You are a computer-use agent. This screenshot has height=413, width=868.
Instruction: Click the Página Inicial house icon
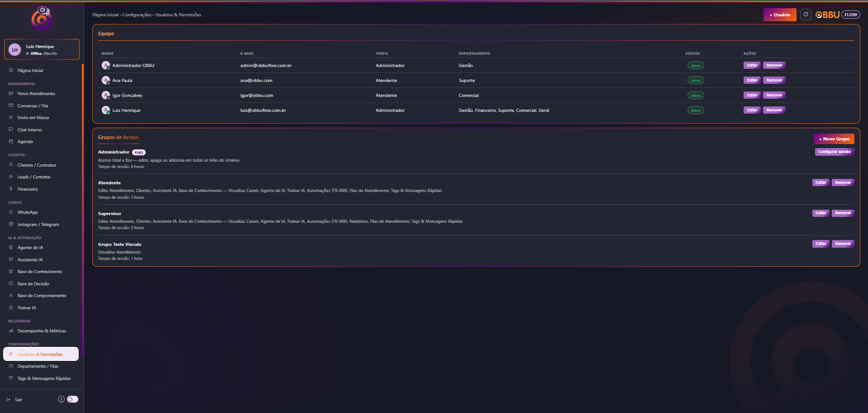click(x=11, y=70)
